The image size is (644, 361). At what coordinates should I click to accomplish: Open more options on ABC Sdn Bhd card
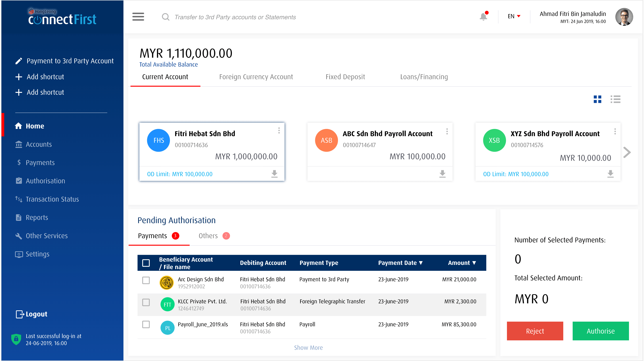(447, 131)
